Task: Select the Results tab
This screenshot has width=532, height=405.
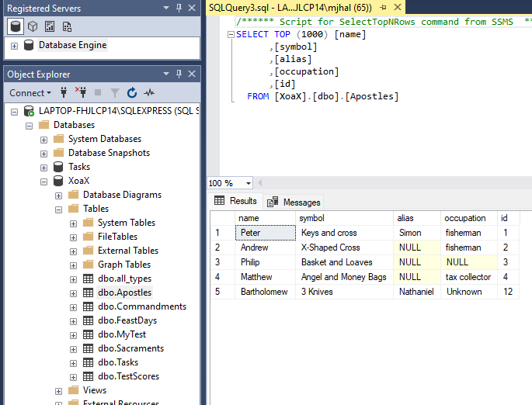Action: [235, 201]
